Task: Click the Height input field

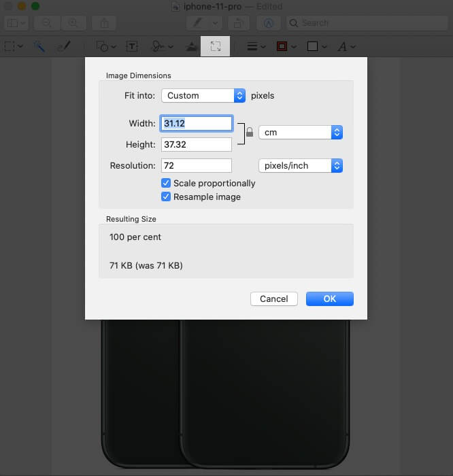Action: tap(197, 144)
